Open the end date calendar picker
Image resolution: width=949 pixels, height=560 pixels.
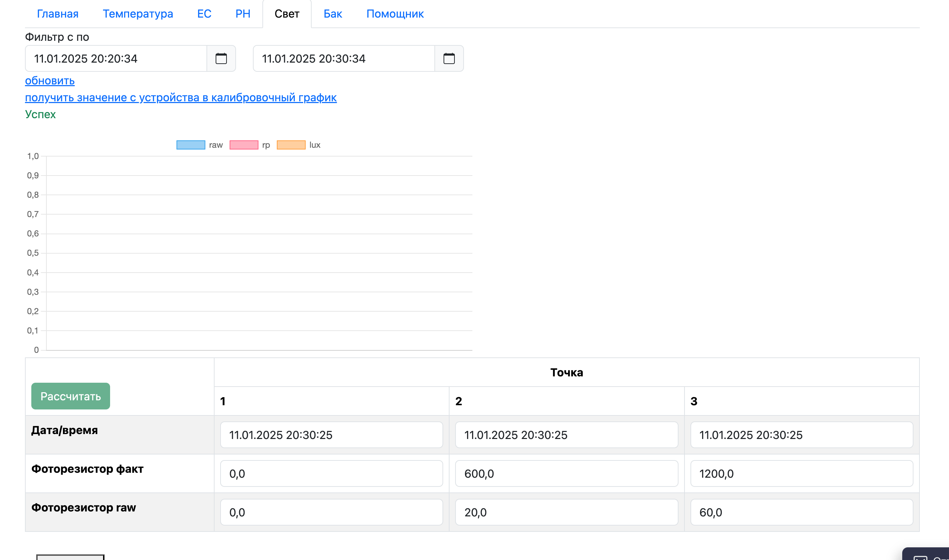(x=449, y=58)
